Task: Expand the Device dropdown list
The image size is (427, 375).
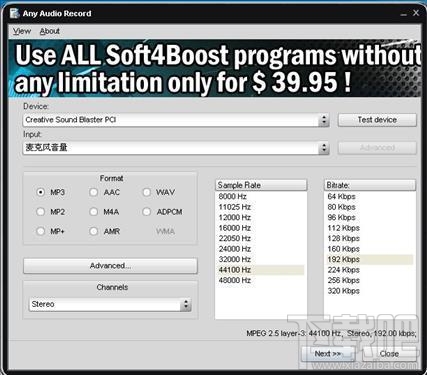Action: [324, 120]
